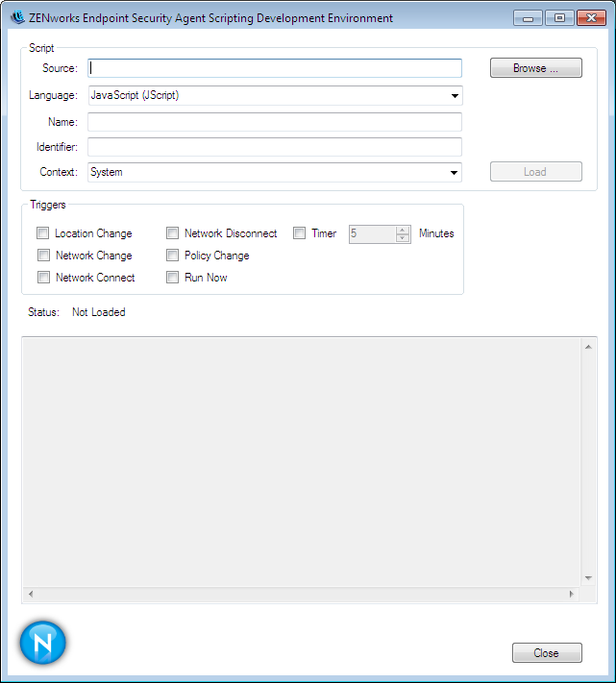616x683 pixels.
Task: Click the output vertical scrollbar down arrow
Action: point(588,578)
